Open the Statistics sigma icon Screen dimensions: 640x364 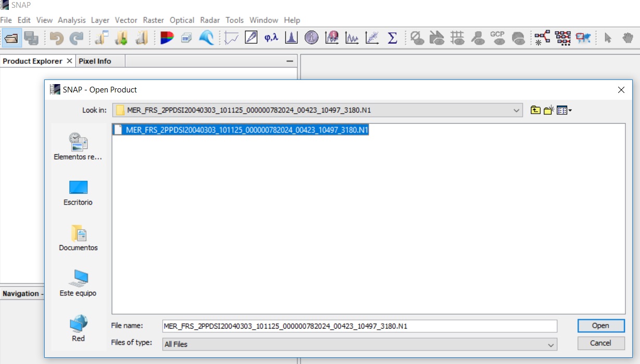tap(393, 38)
